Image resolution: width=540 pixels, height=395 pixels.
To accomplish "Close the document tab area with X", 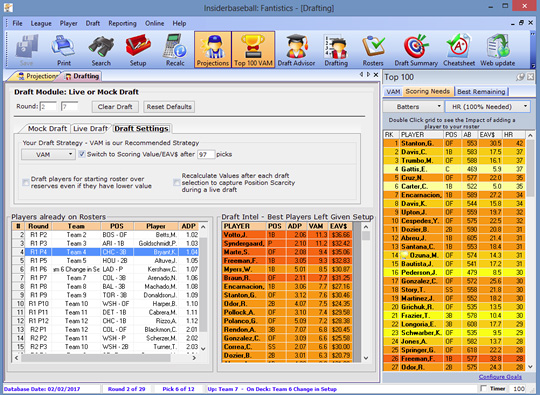I will tap(376, 74).
